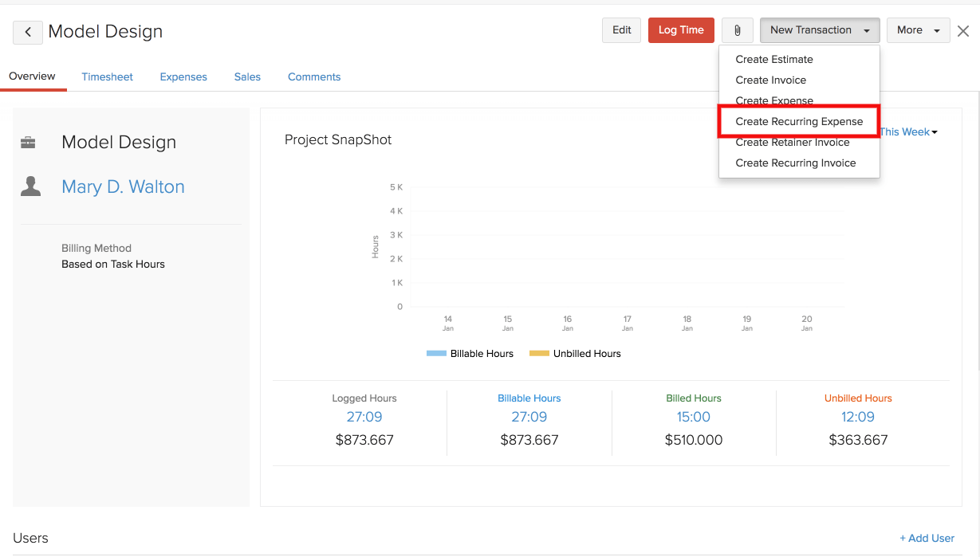Choose Create Estimate menu option
The height and width of the screenshot is (557, 980).
click(x=774, y=60)
